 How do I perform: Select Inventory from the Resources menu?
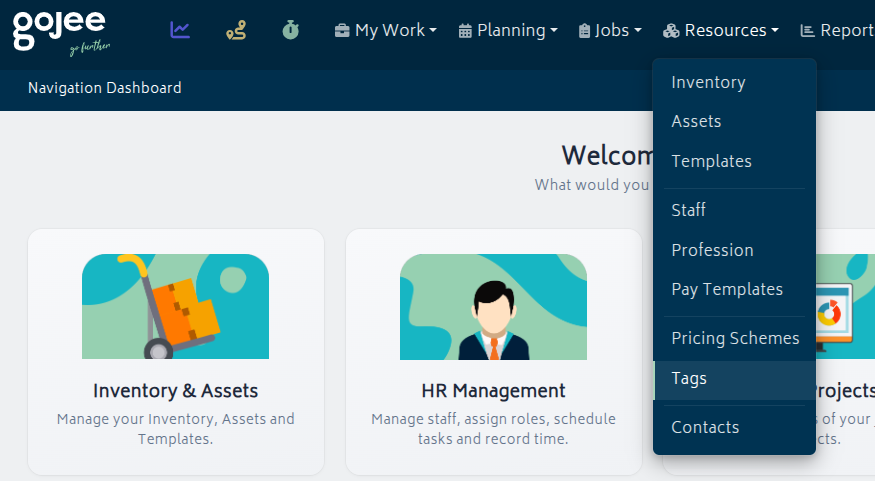click(708, 82)
